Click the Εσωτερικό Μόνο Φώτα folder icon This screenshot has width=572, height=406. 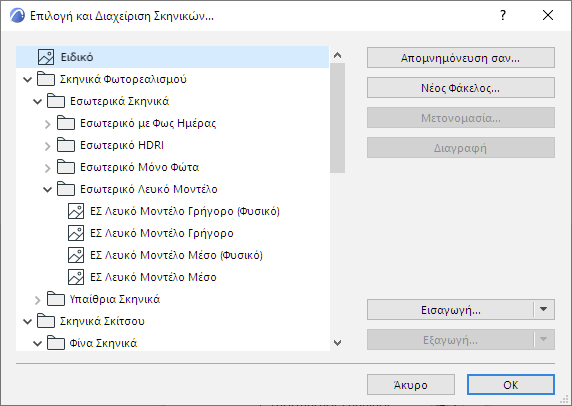point(66,167)
